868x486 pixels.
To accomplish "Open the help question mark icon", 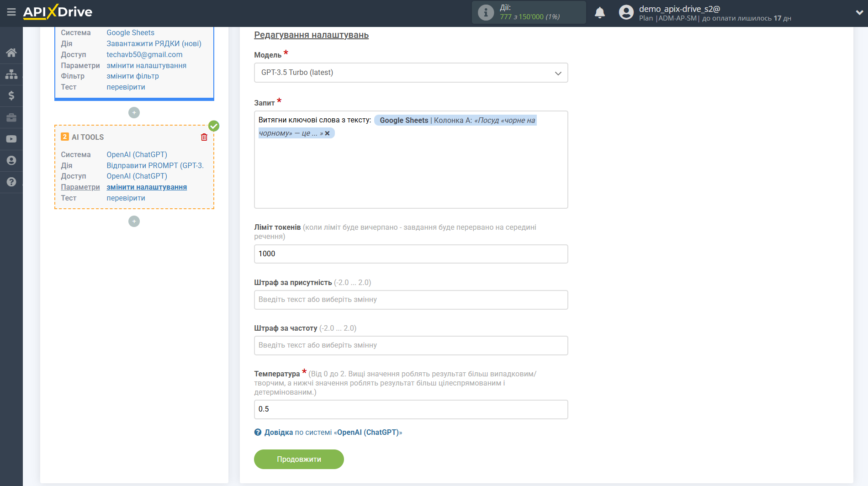I will [11, 182].
